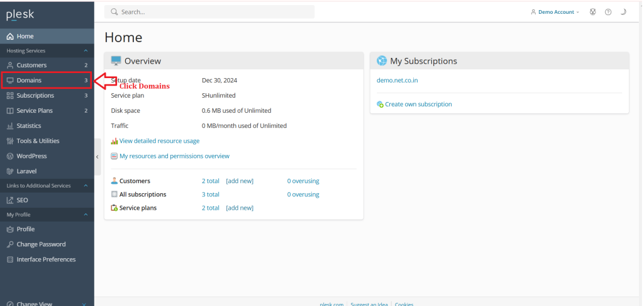
Task: Click the All subscriptions icon in Overview
Action: (114, 195)
